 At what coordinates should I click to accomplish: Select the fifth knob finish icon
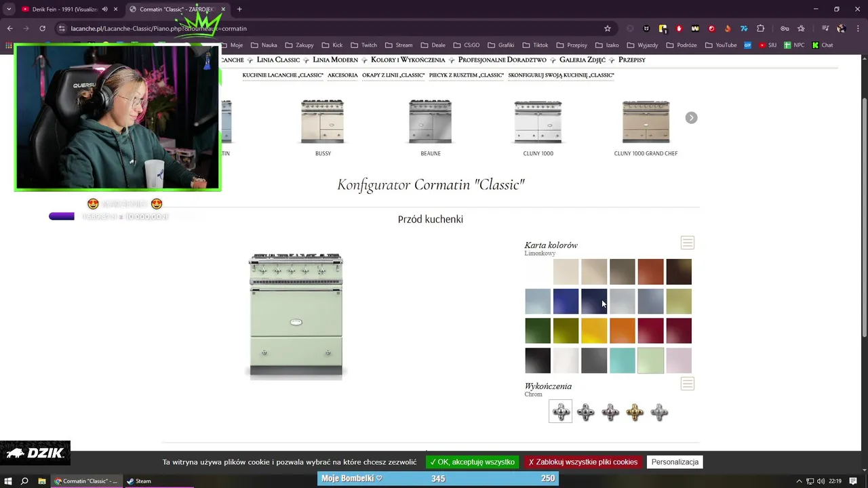(659, 411)
